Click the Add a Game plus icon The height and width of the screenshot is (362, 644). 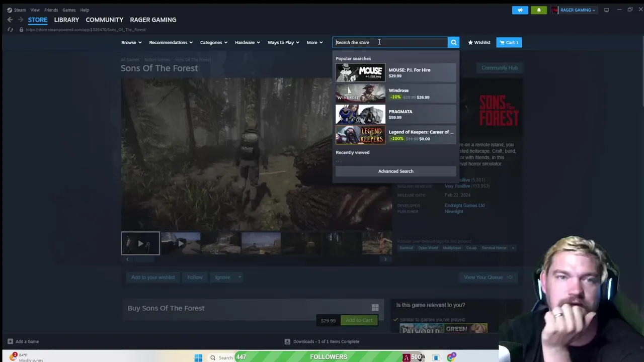click(10, 341)
